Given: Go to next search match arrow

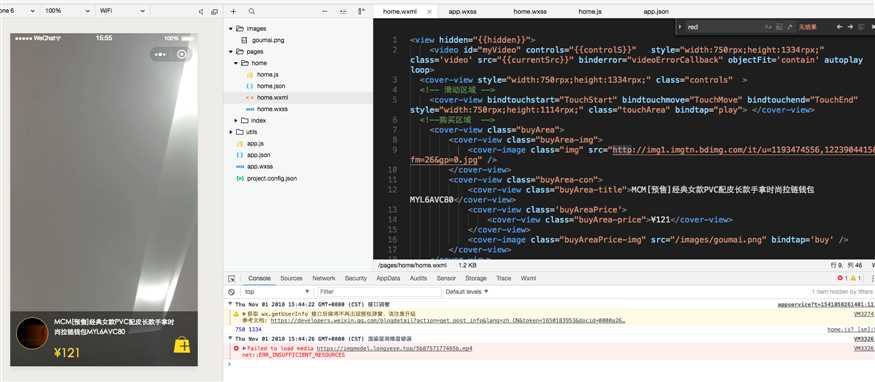Looking at the screenshot, I should tap(850, 27).
